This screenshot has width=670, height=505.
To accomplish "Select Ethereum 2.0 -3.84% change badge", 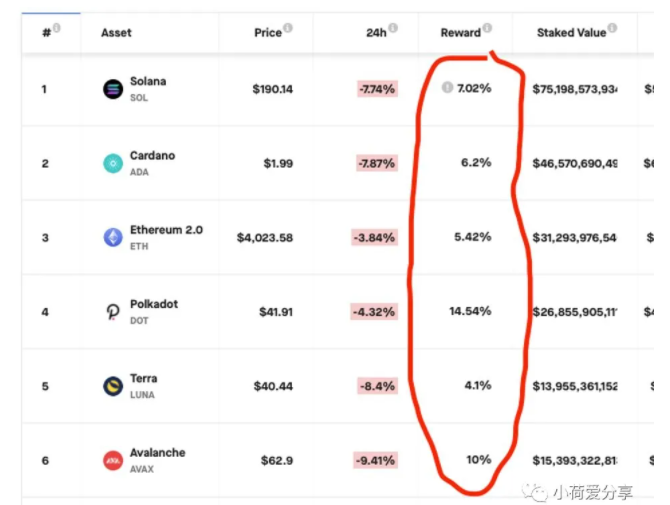I will 374,238.
